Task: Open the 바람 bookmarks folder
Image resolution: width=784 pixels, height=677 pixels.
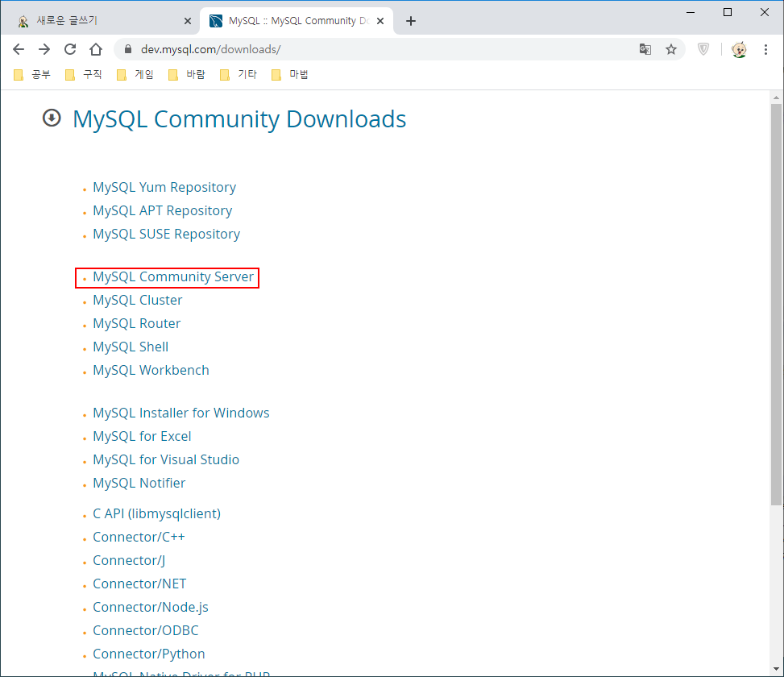Action: [x=187, y=74]
